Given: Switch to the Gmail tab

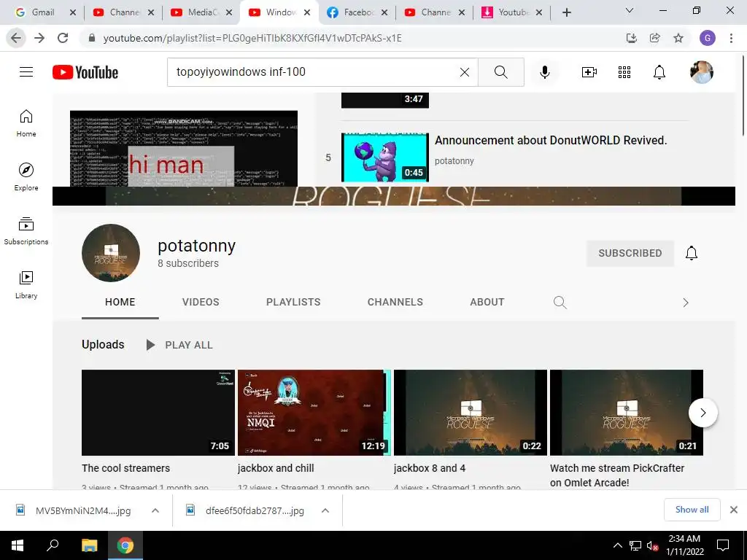Looking at the screenshot, I should pos(42,12).
